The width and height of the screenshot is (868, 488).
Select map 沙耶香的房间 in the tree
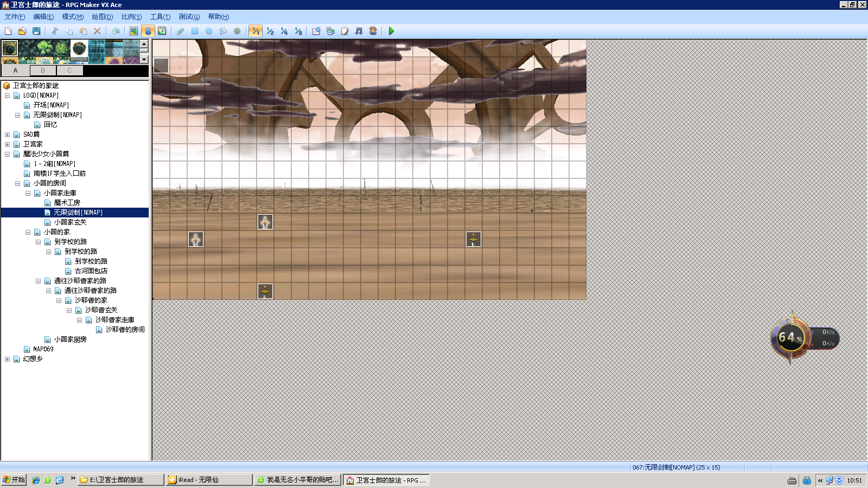[125, 330]
